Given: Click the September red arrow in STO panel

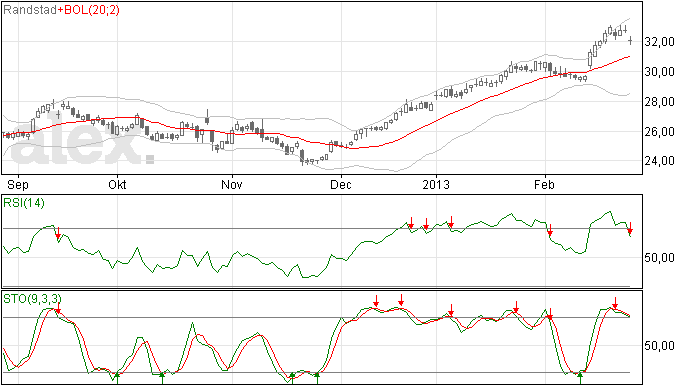Looking at the screenshot, I should point(58,308).
